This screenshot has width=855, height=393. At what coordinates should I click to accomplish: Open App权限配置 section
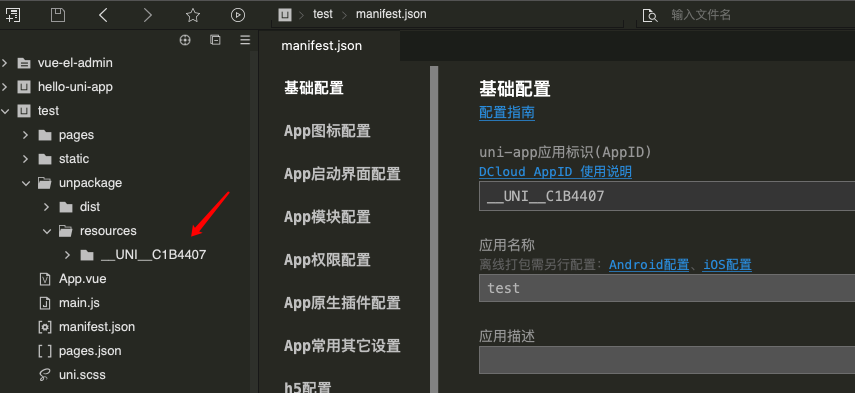point(327,259)
